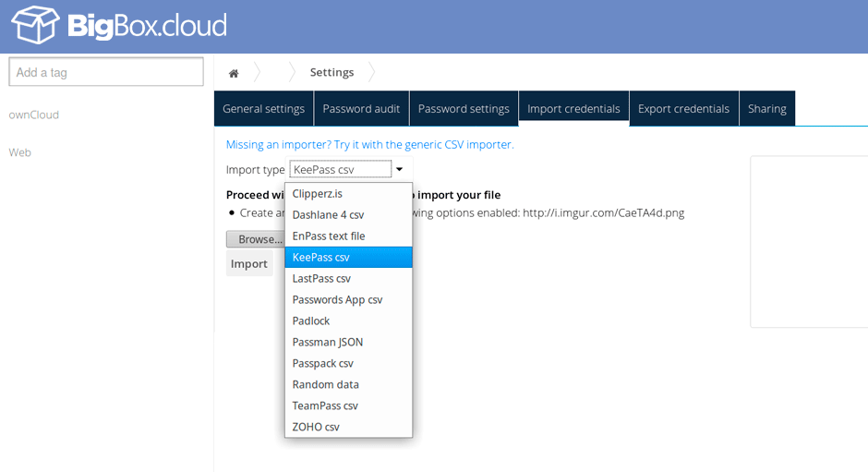Switch to the Export credentials tab
The image size is (868, 472).
(683, 109)
